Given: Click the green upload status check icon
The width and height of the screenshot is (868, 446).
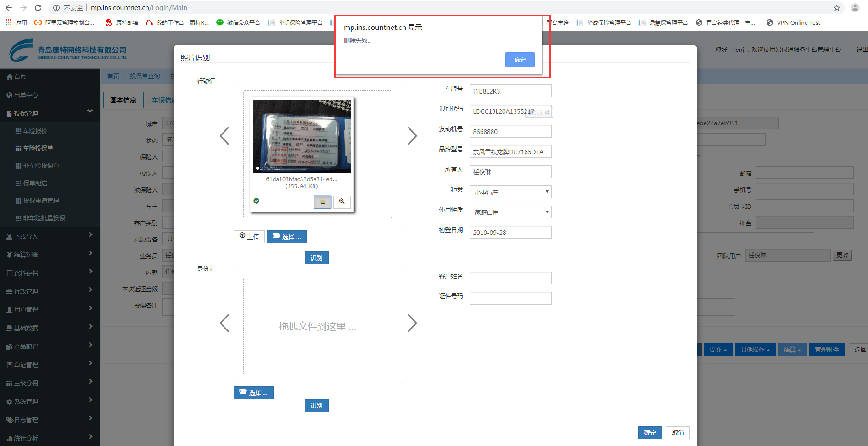Looking at the screenshot, I should 257,201.
